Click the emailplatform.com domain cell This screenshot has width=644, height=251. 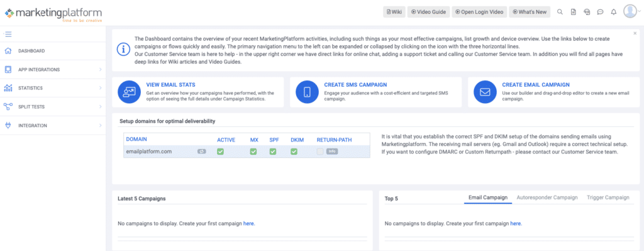coord(148,152)
